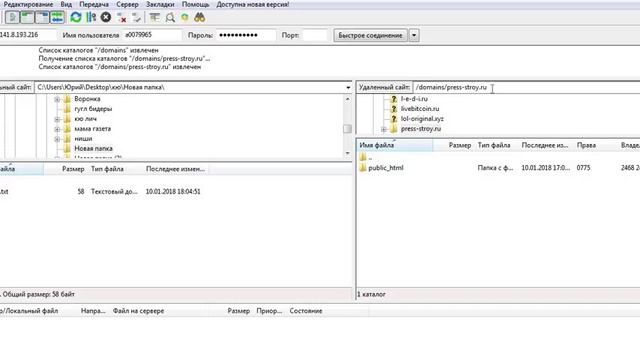Disconnect from the current server

(122, 17)
